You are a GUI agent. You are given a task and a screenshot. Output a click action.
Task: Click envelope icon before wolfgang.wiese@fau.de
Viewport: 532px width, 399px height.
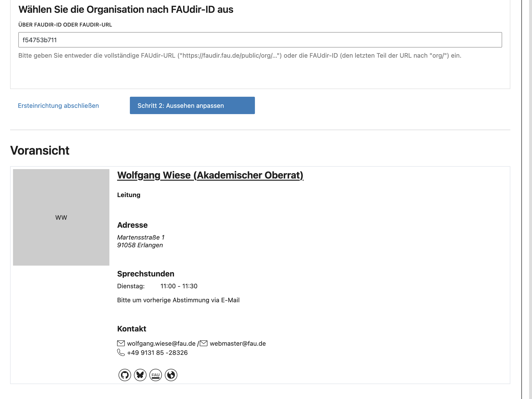(121, 343)
